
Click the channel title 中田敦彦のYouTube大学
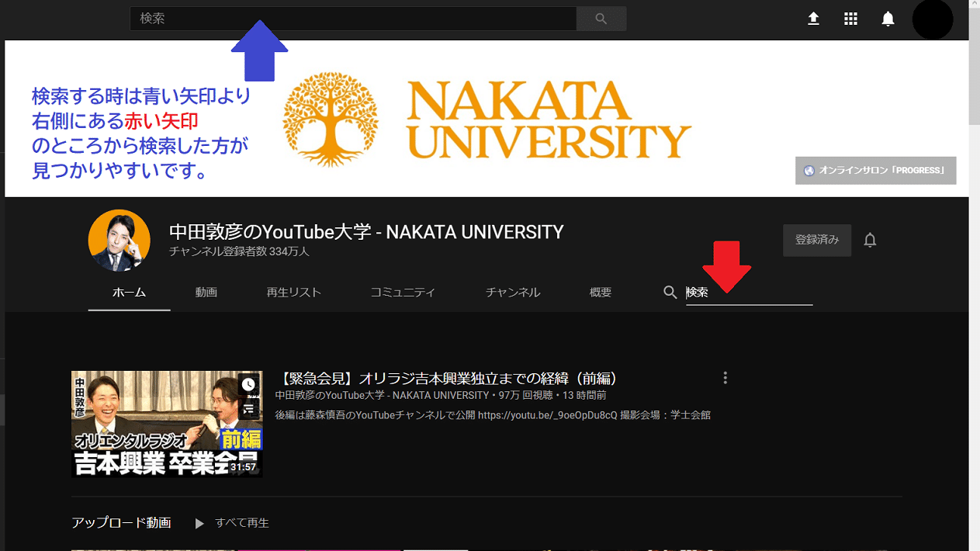pyautogui.click(x=366, y=231)
